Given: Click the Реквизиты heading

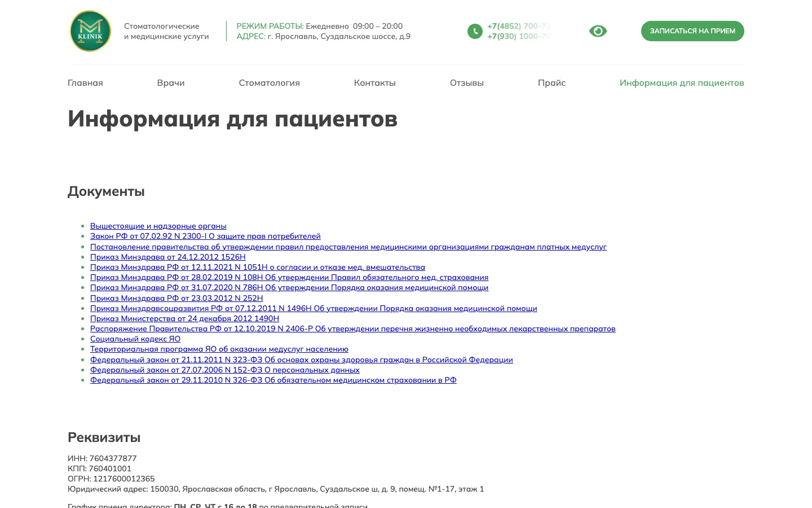Looking at the screenshot, I should coord(104,437).
